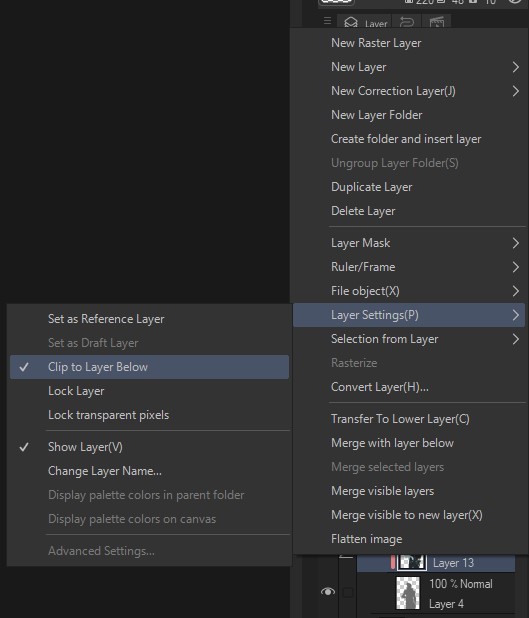Expand the Layer Mask submenu
Image resolution: width=529 pixels, height=618 pixels.
409,243
